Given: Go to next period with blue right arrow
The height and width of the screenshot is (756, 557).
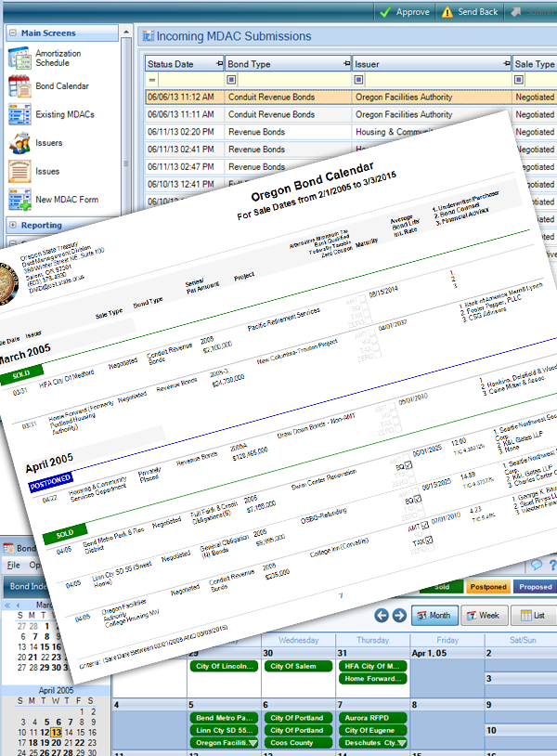Looking at the screenshot, I should pos(399,615).
